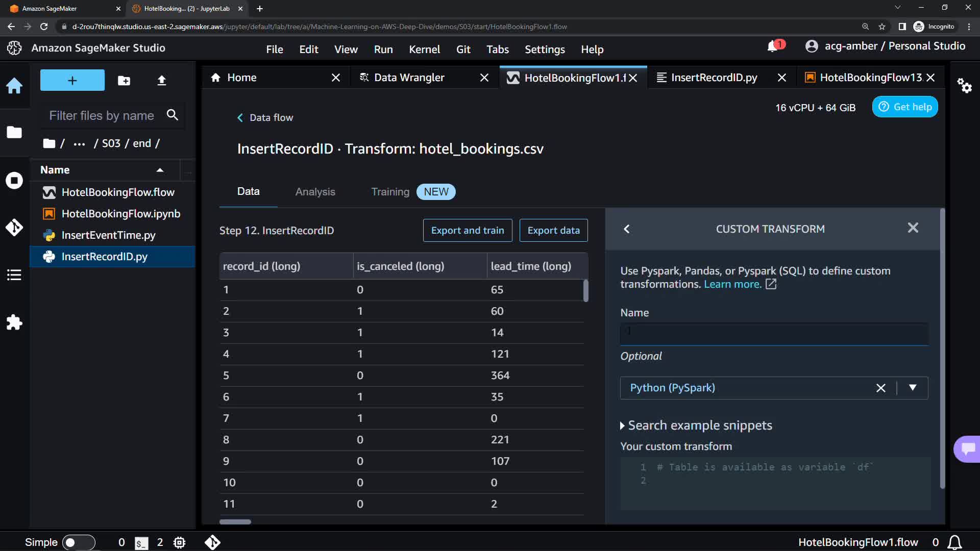Image resolution: width=980 pixels, height=551 pixels.
Task: Open the notifications bell with badge
Action: pos(774,46)
